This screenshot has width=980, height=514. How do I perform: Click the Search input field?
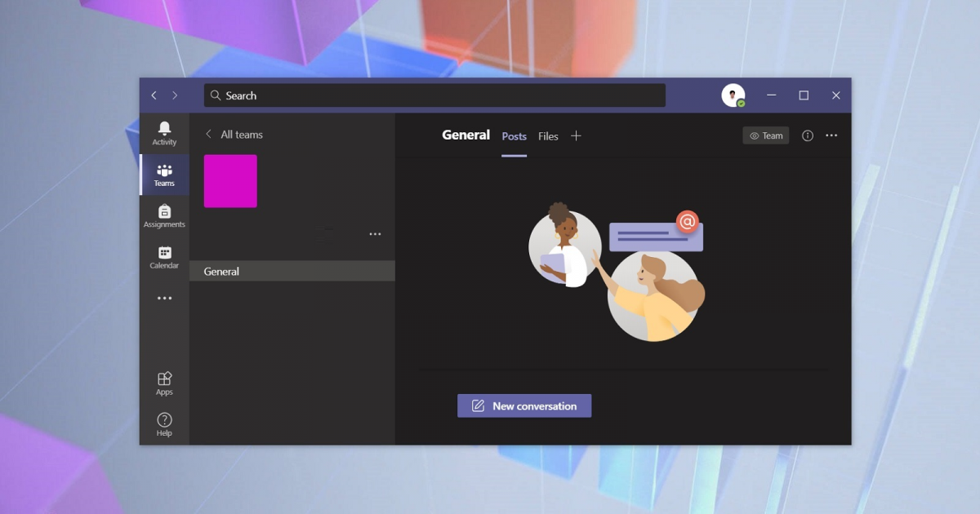(x=434, y=95)
